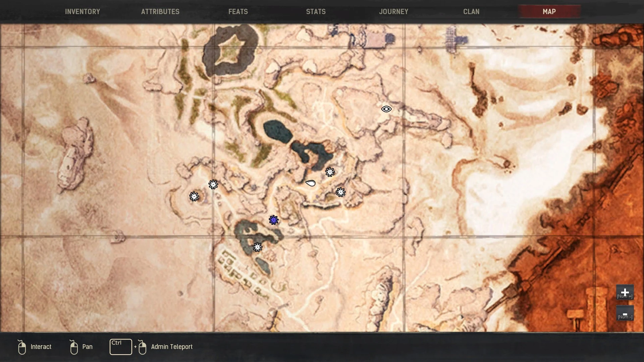Select the highlighted Map tab
Image resolution: width=644 pixels, height=362 pixels.
pyautogui.click(x=549, y=12)
